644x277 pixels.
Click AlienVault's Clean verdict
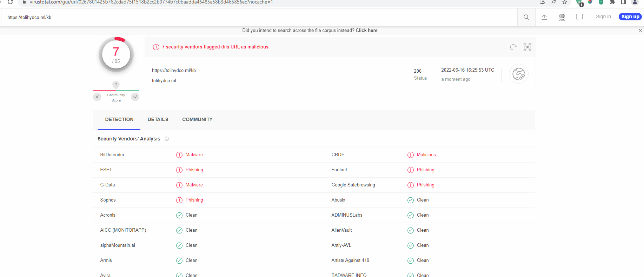pos(423,230)
